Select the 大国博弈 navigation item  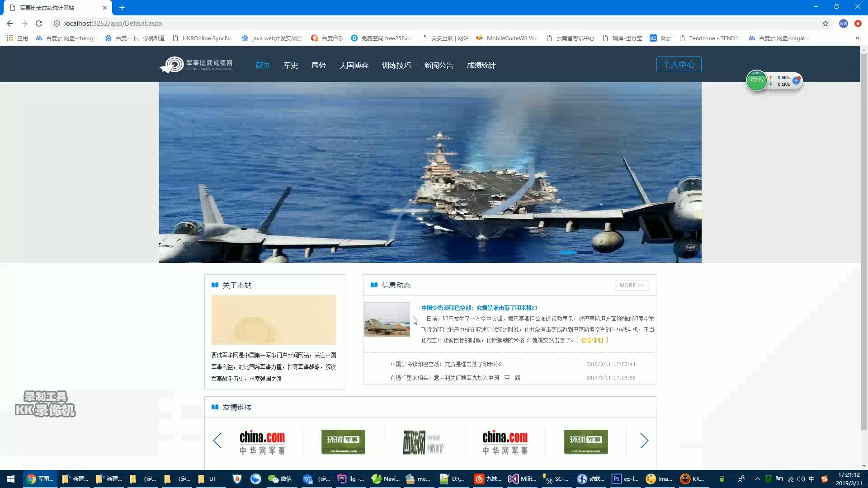point(354,66)
